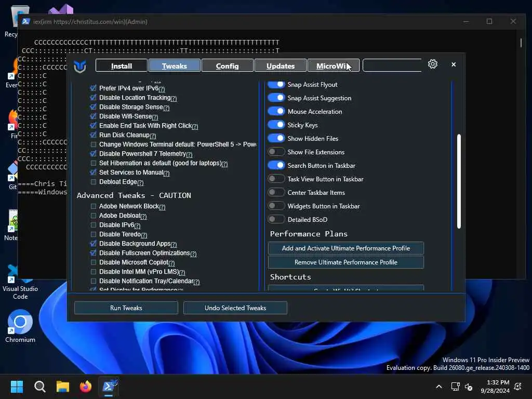Image resolution: width=532 pixels, height=399 pixels.
Task: Check Disable IPv6 option
Action: [x=94, y=225]
